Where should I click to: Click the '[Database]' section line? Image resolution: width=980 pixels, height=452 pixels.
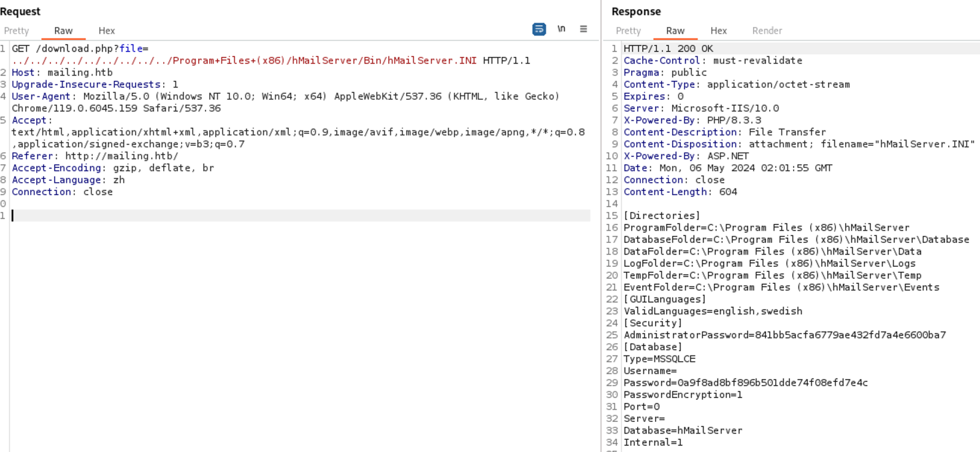[653, 347]
